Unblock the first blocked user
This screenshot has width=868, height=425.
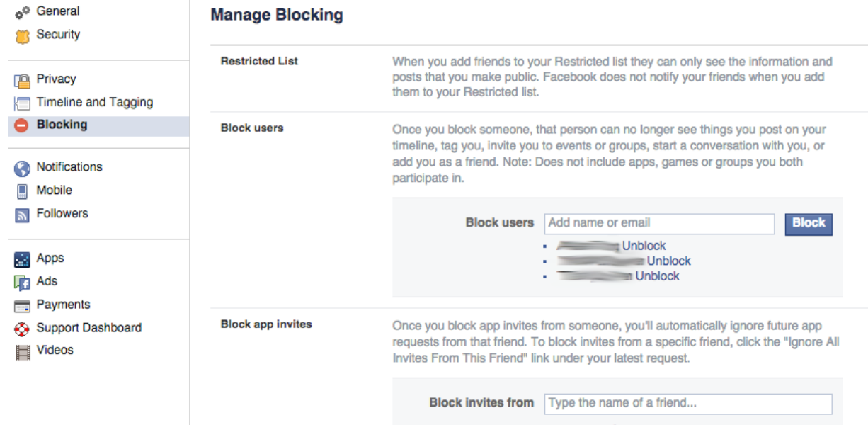[x=644, y=246]
